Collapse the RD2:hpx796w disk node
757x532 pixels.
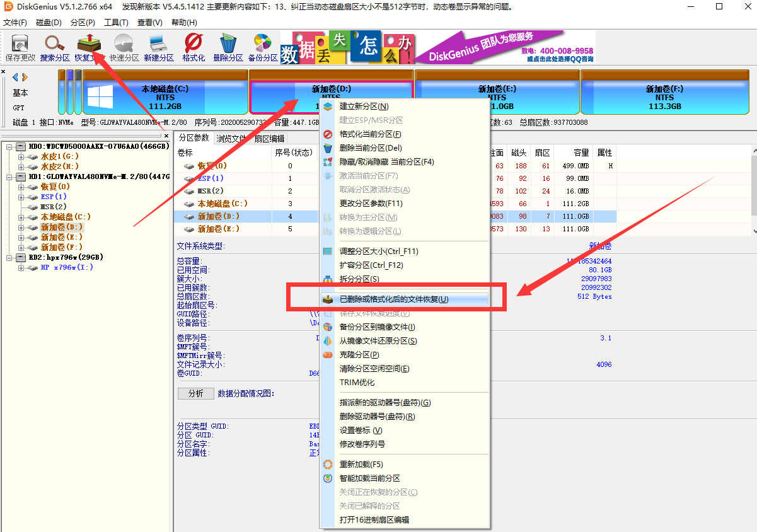click(10, 257)
